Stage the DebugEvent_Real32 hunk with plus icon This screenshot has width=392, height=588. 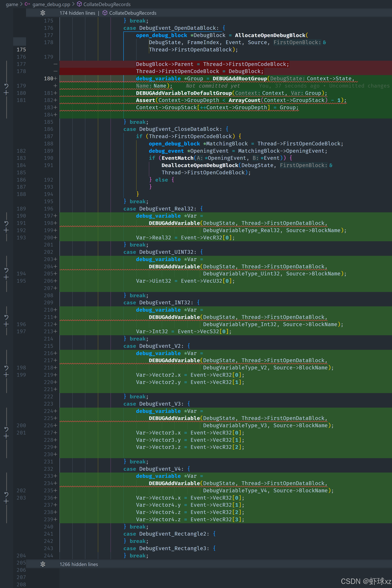(x=6, y=230)
